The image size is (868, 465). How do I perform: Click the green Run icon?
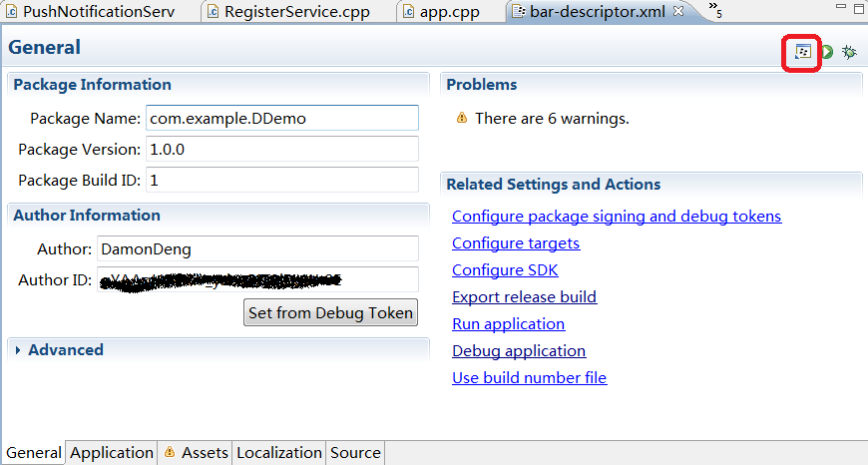[827, 51]
